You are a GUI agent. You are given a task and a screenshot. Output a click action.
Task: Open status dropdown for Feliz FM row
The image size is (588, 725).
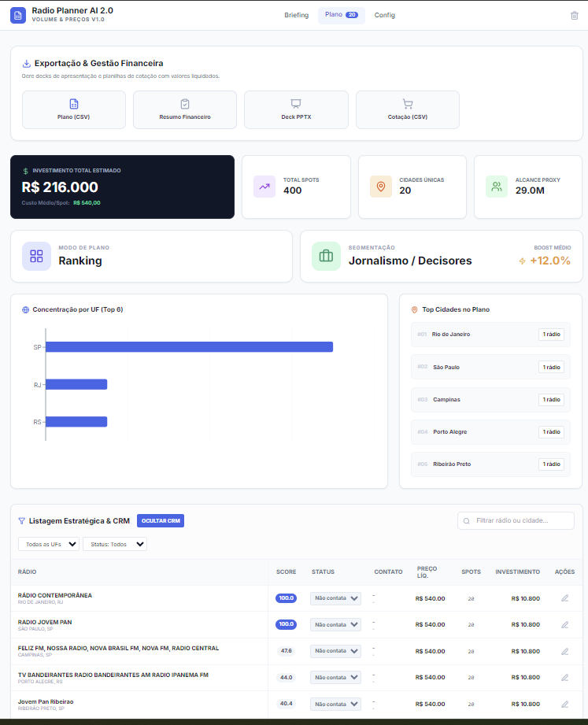(x=335, y=651)
